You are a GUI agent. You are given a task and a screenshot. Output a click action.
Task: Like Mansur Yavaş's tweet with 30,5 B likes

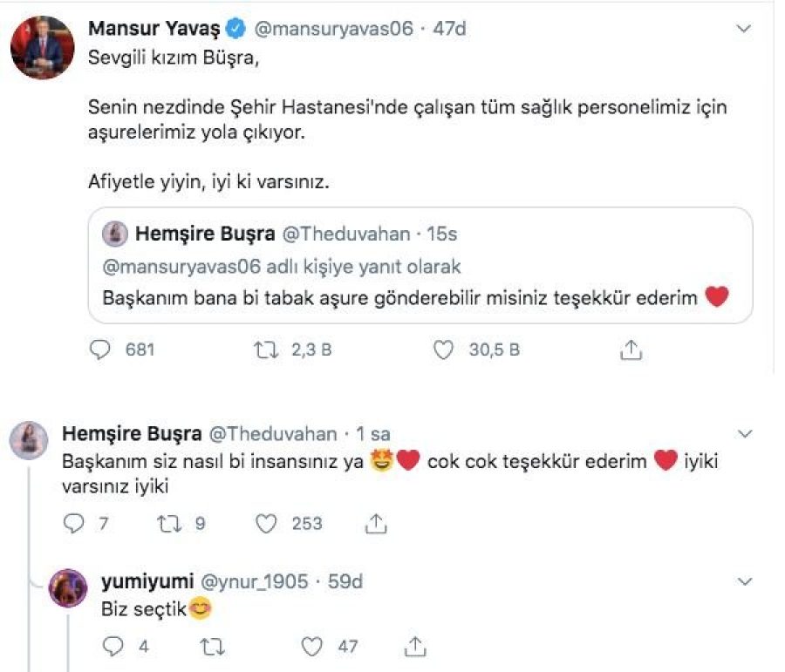click(444, 350)
